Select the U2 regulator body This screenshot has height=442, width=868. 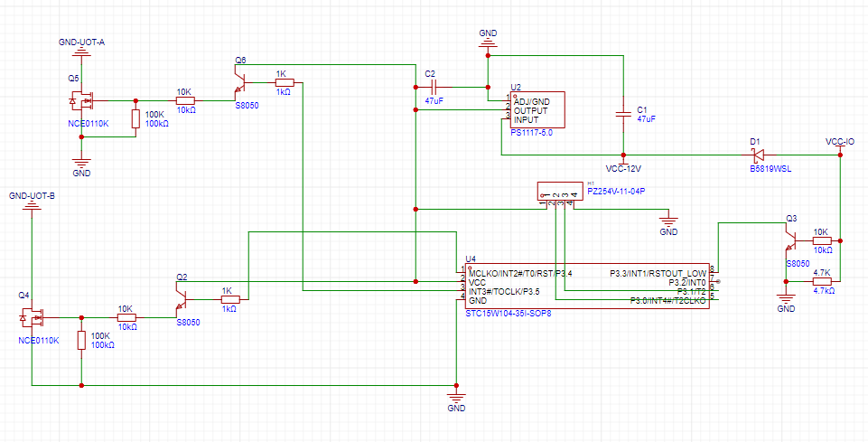tap(537, 111)
